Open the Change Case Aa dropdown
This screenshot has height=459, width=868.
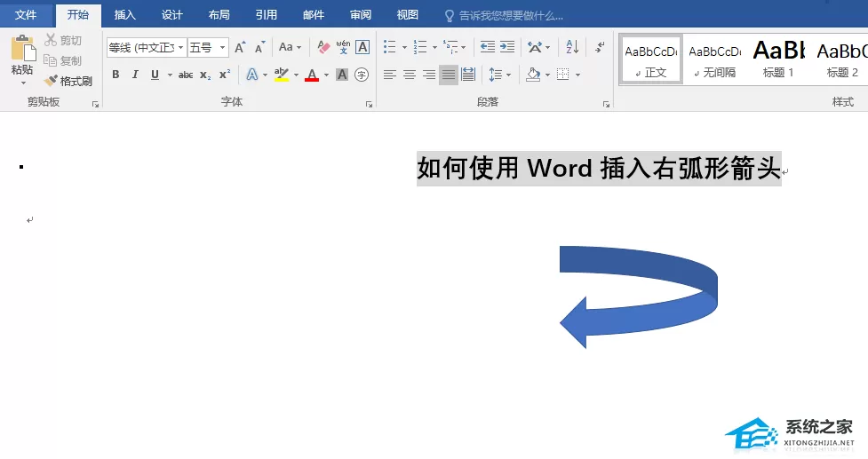(x=290, y=48)
